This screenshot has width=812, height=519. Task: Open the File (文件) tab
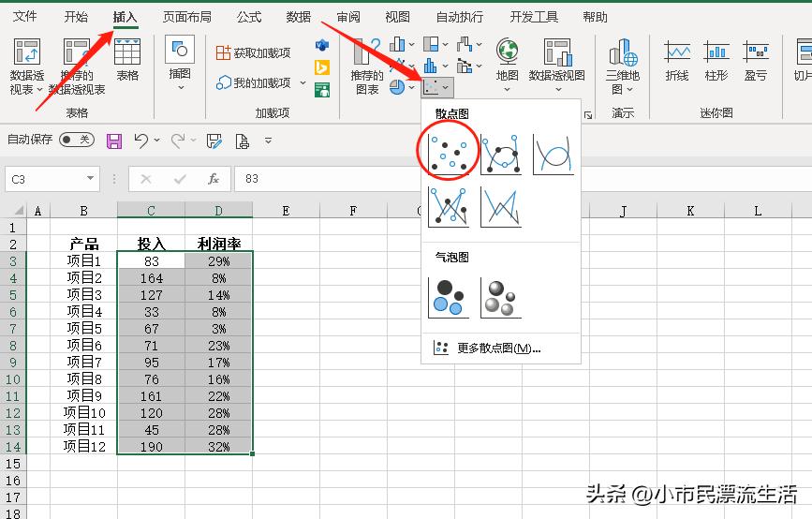(25, 17)
